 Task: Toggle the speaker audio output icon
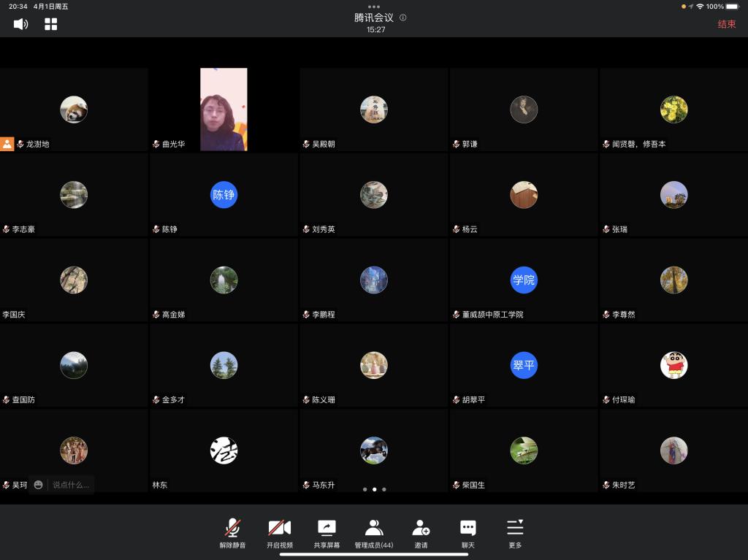coord(20,24)
